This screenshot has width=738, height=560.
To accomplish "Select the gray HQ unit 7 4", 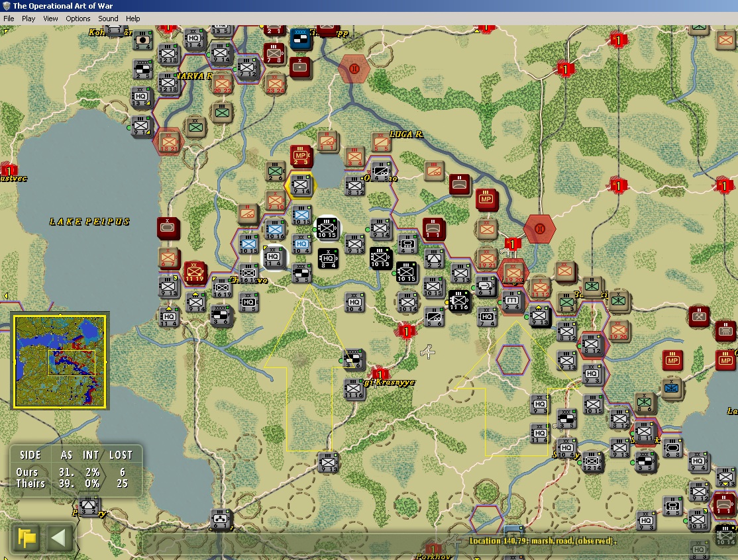I will (486, 317).
